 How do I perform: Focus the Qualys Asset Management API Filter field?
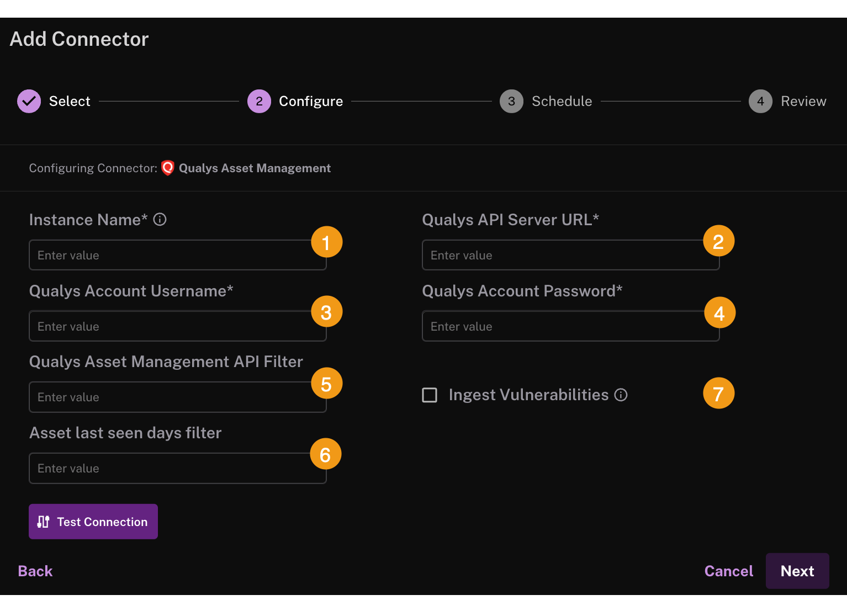pos(178,397)
